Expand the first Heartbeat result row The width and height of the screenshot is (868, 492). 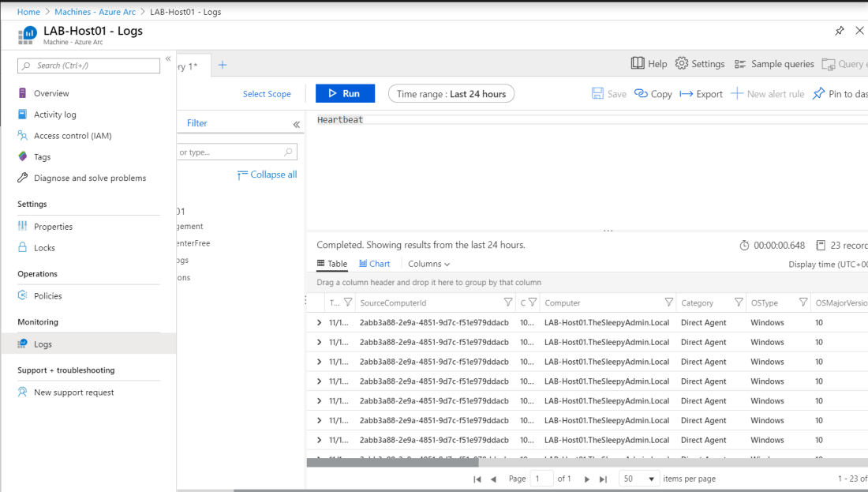point(319,322)
